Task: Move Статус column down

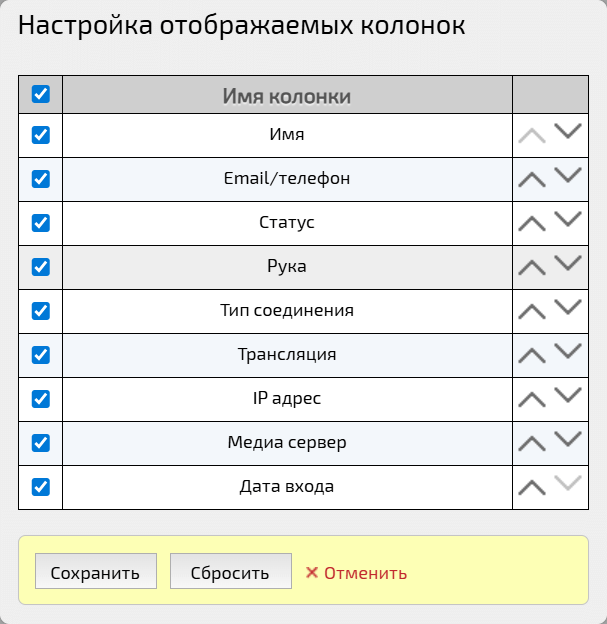Action: (x=568, y=219)
